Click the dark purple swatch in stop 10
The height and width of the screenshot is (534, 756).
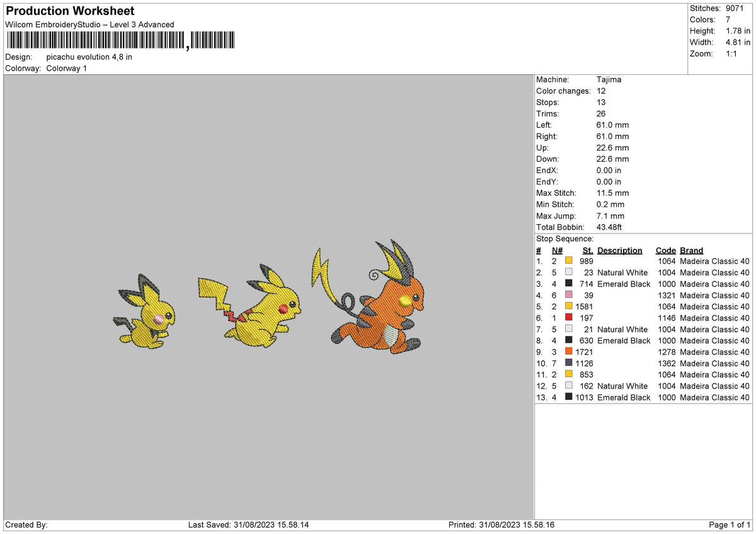(570, 363)
